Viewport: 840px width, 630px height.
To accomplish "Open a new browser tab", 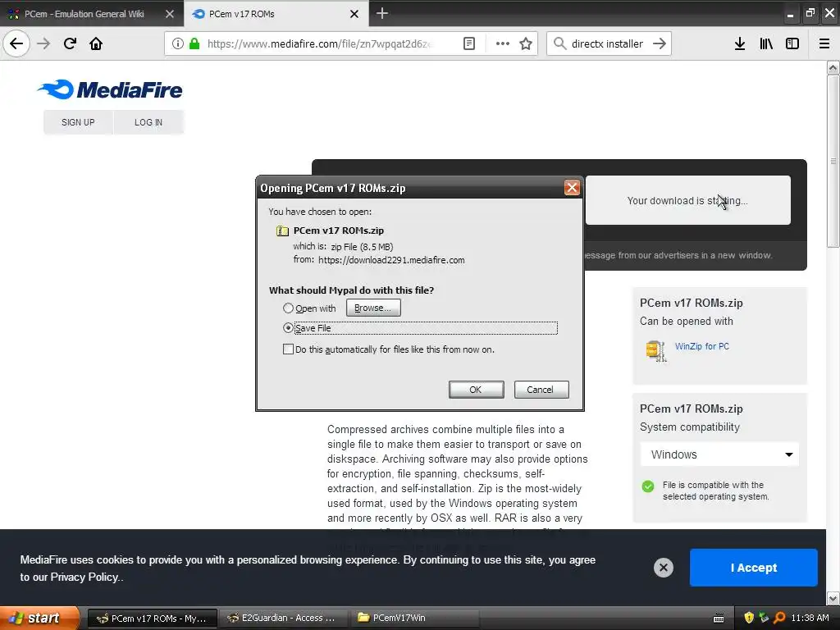I will (382, 13).
